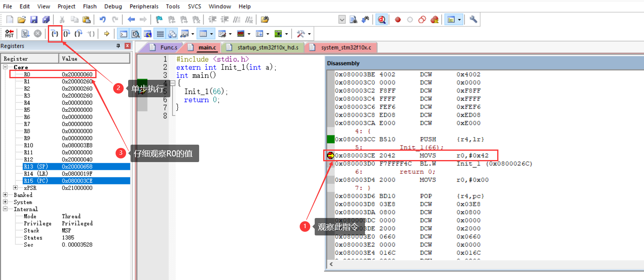Close the Registers panel
The height and width of the screenshot is (280, 644).
127,46
